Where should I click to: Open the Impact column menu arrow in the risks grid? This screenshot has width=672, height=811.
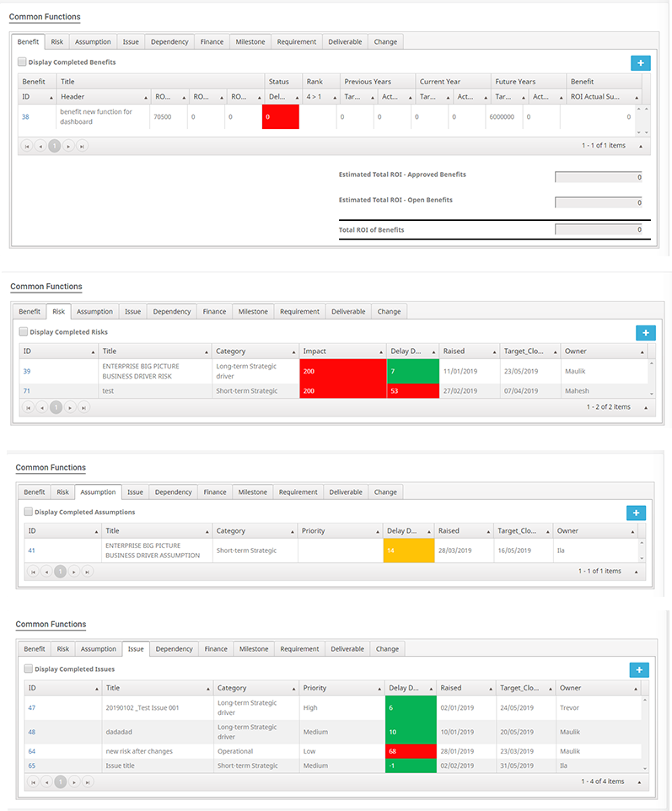(x=377, y=351)
